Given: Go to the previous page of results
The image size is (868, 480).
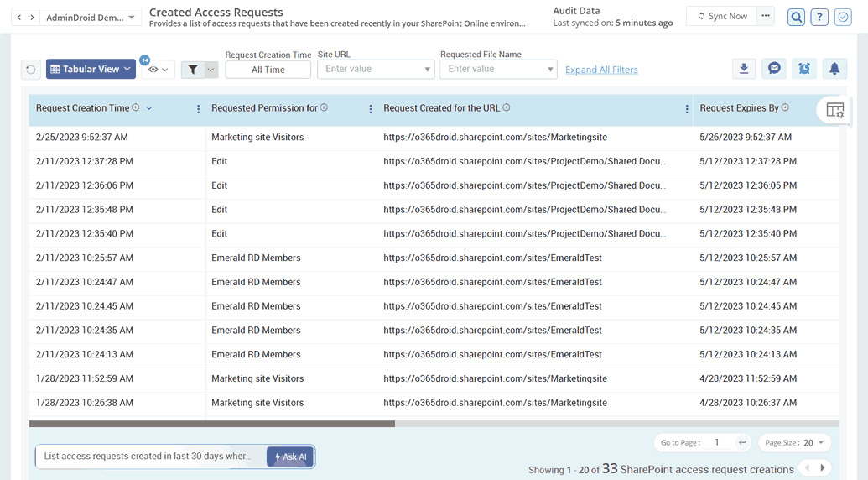Looking at the screenshot, I should (x=807, y=467).
